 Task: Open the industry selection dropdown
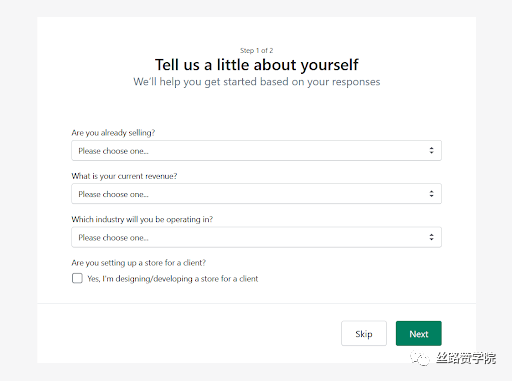point(256,237)
